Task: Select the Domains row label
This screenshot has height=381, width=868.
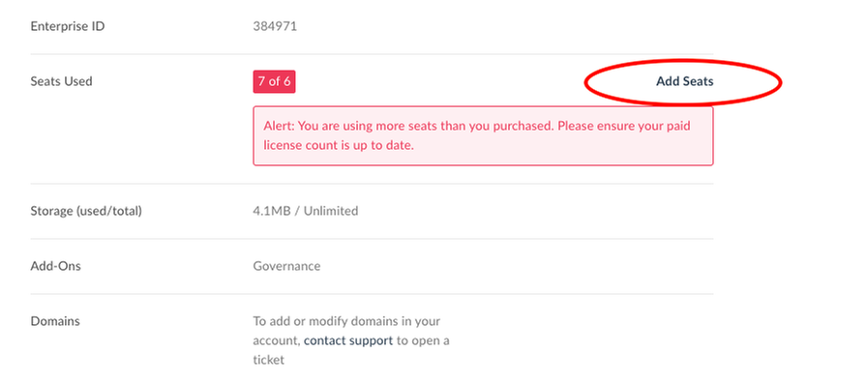Action: tap(55, 321)
